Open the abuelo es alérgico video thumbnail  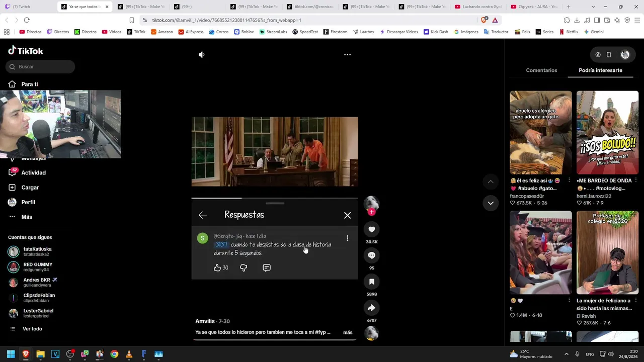click(x=541, y=133)
